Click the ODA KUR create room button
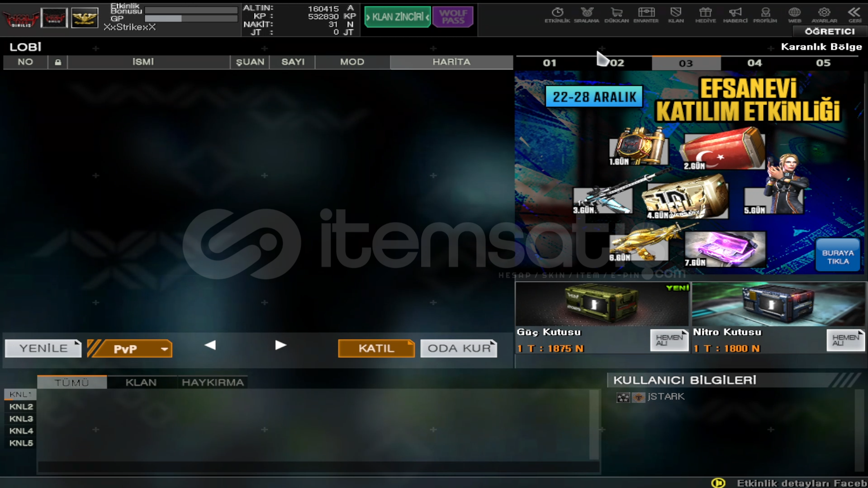This screenshot has height=488, width=868. pyautogui.click(x=459, y=348)
